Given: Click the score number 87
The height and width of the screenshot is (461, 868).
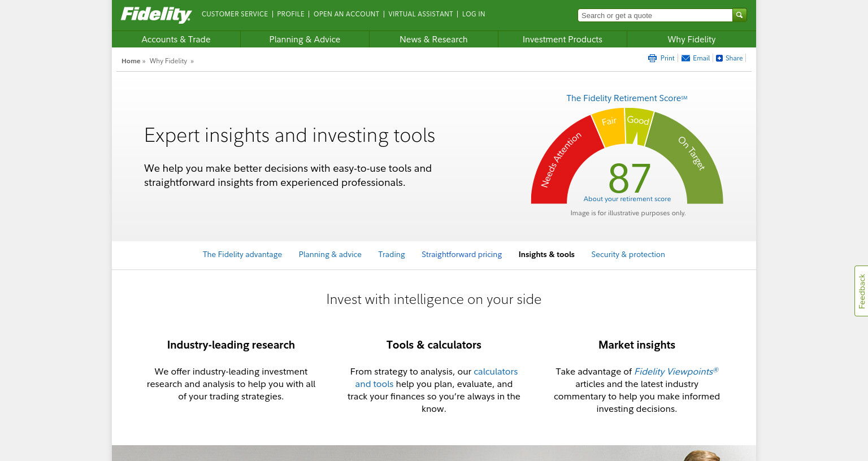Looking at the screenshot, I should coord(630,179).
